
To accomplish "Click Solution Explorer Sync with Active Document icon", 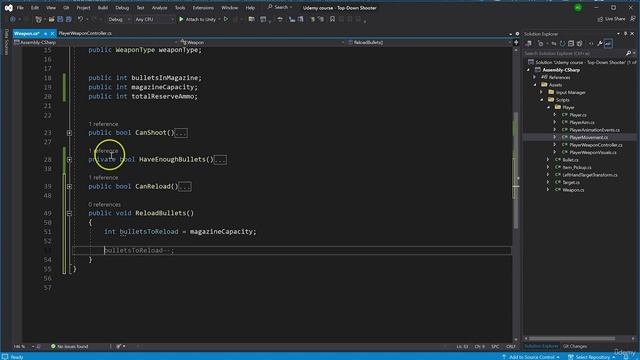I will (554, 44).
